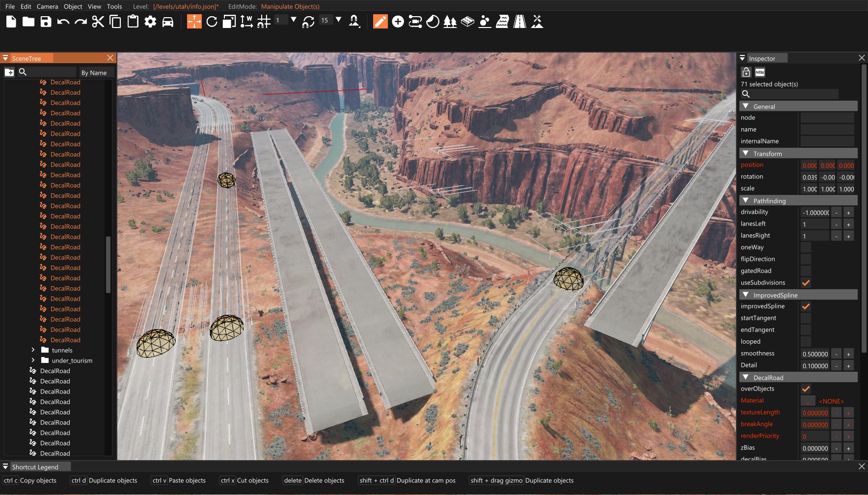Open the forest editor trees icon
868x495 pixels.
450,22
